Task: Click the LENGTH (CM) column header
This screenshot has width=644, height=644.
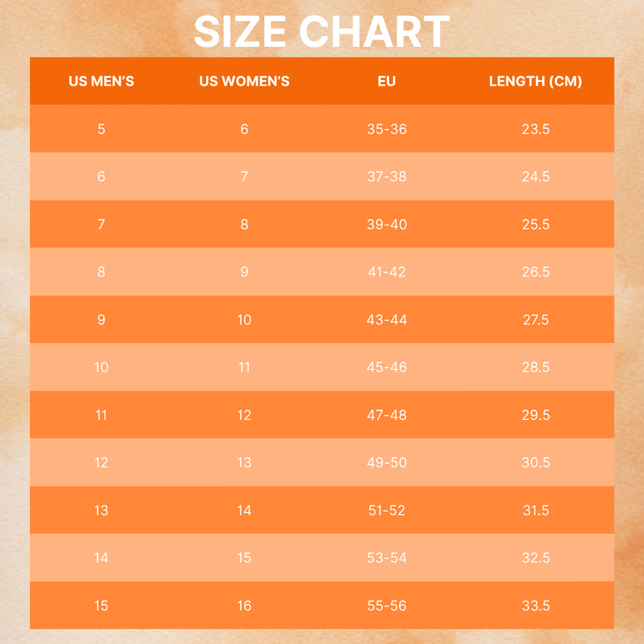Action: [x=536, y=82]
